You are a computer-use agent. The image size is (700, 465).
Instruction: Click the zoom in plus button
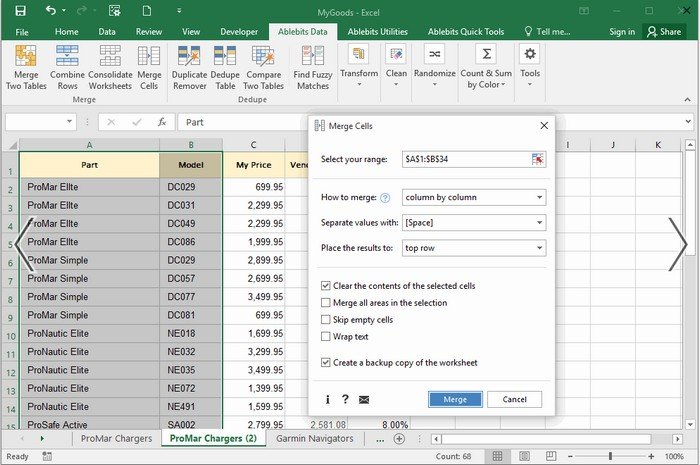click(651, 457)
